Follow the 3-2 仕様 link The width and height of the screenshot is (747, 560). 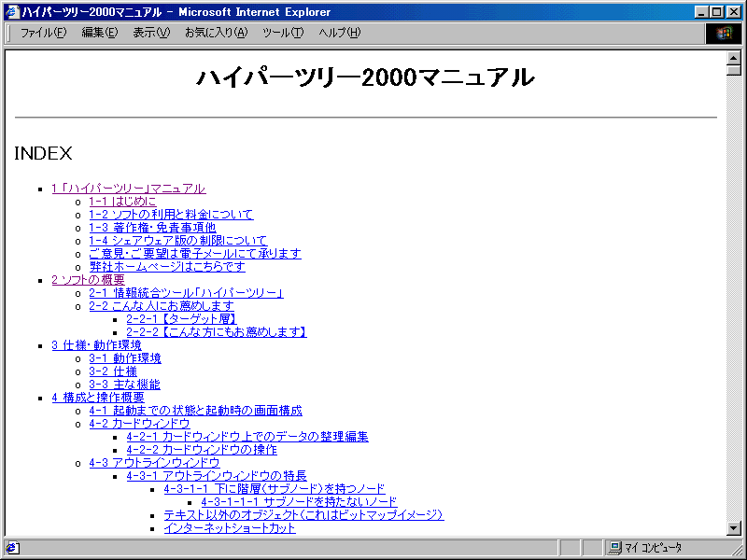click(113, 371)
